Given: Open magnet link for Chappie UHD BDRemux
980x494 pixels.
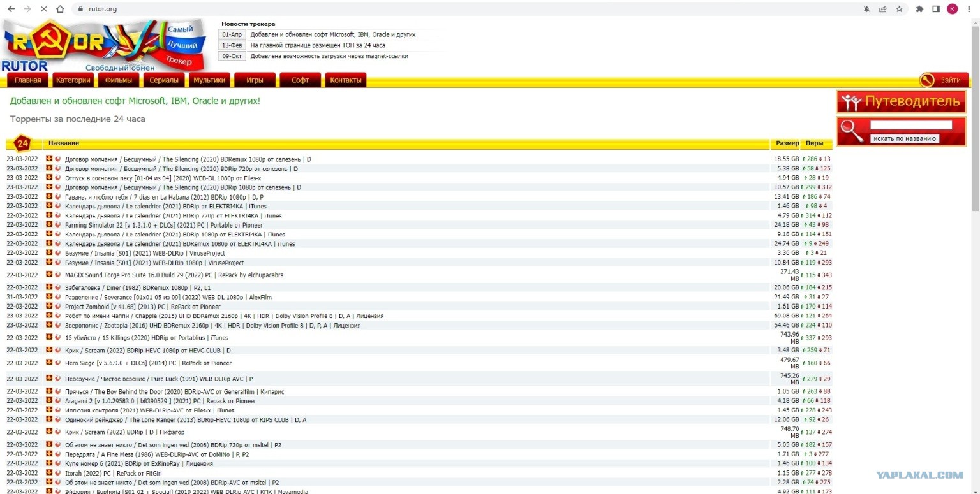Looking at the screenshot, I should coord(57,316).
